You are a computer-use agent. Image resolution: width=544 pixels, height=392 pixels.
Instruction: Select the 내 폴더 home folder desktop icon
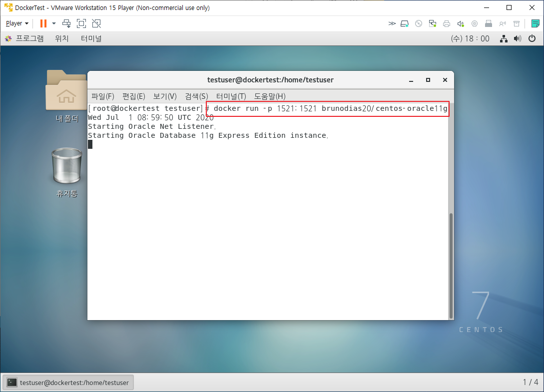[x=66, y=96]
